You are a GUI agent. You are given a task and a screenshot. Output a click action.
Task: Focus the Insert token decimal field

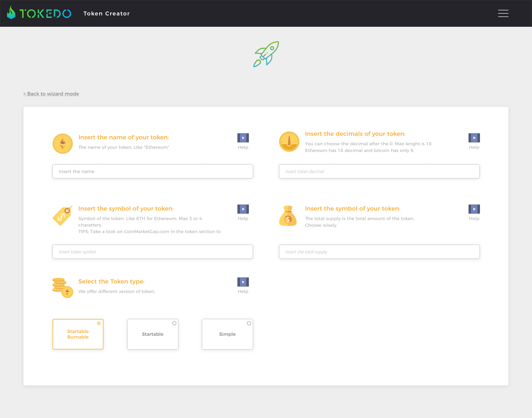coord(379,171)
